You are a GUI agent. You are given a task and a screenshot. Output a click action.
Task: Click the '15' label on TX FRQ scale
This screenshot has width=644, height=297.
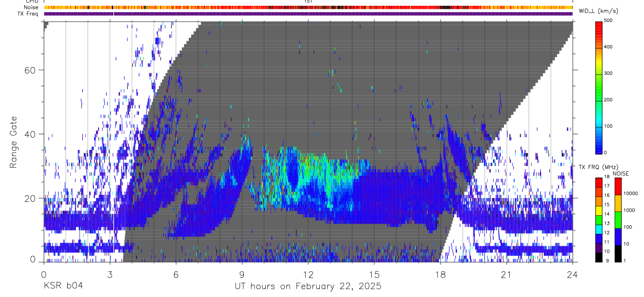[x=607, y=205]
